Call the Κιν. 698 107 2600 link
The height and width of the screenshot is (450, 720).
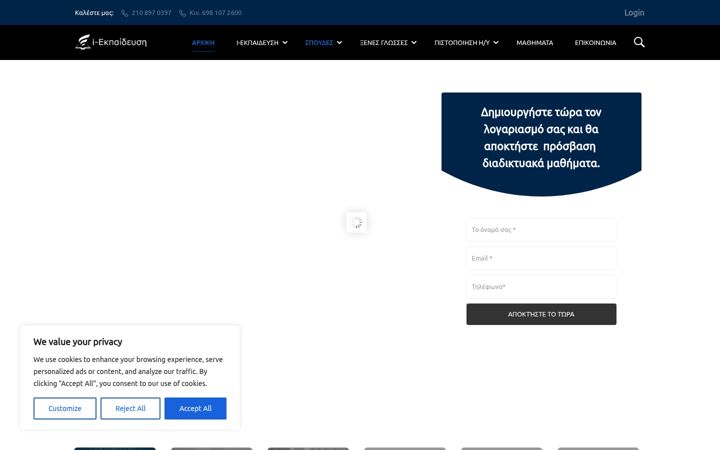point(215,13)
